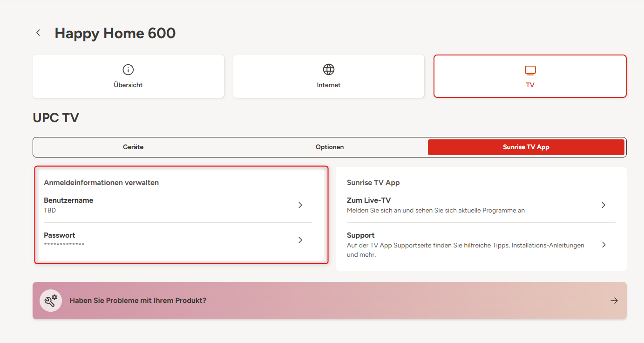Open the Zum Live-TV chevron

603,205
